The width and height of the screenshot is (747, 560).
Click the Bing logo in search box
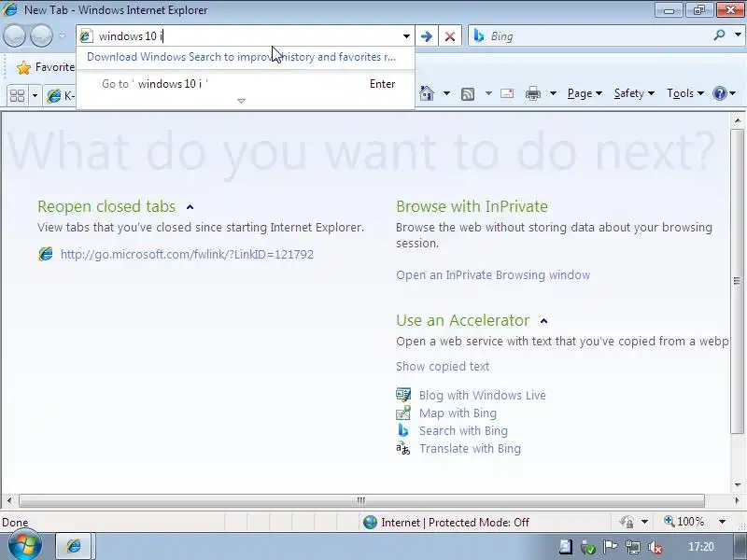pyautogui.click(x=479, y=35)
